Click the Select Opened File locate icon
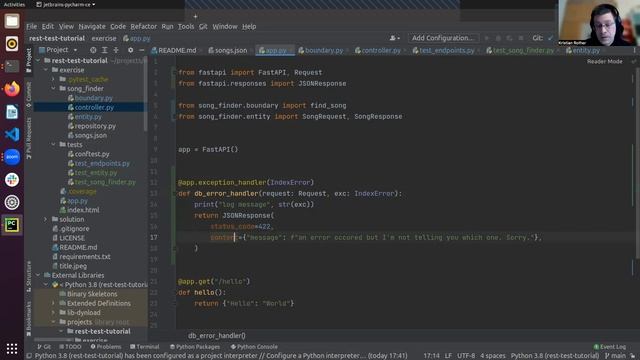 click(93, 50)
